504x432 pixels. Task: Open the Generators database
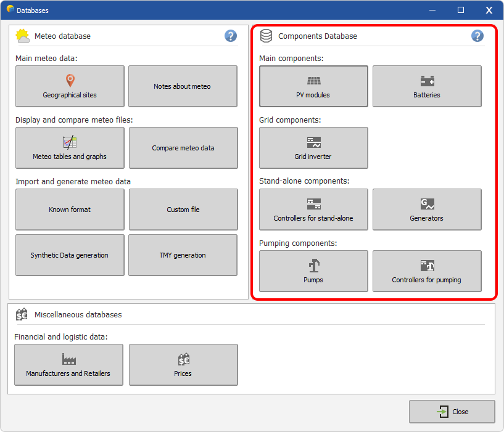click(427, 210)
